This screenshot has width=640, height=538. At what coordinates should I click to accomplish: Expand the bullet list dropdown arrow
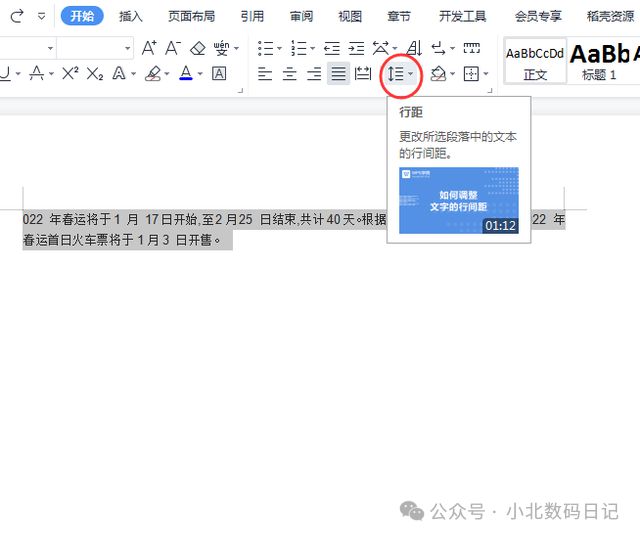coord(280,49)
